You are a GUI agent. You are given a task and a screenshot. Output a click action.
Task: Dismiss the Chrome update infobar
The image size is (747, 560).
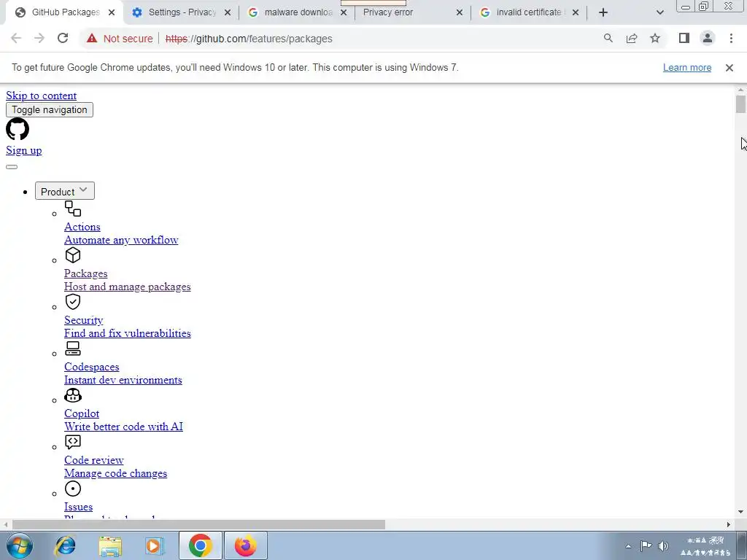(729, 68)
